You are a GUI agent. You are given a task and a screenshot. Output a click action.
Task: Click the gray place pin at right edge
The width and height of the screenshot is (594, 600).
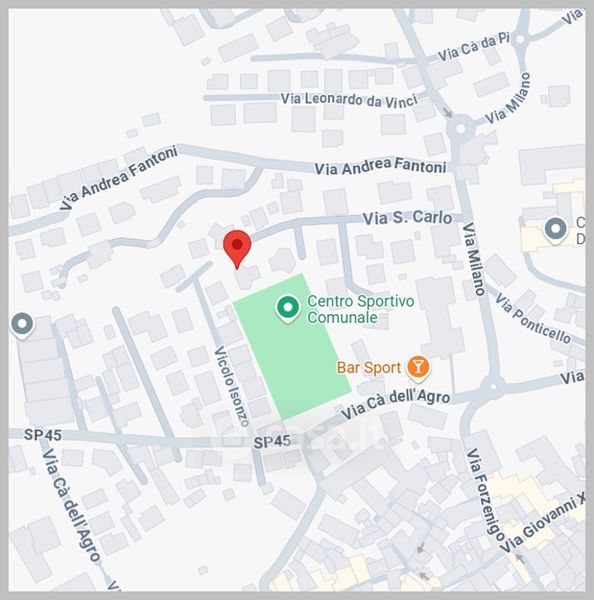click(x=556, y=231)
